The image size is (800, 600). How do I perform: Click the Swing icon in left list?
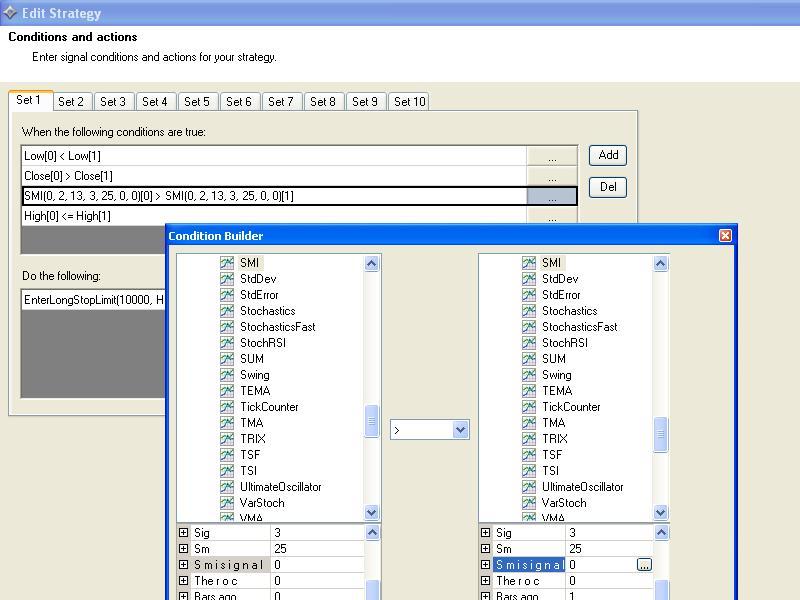pos(227,374)
